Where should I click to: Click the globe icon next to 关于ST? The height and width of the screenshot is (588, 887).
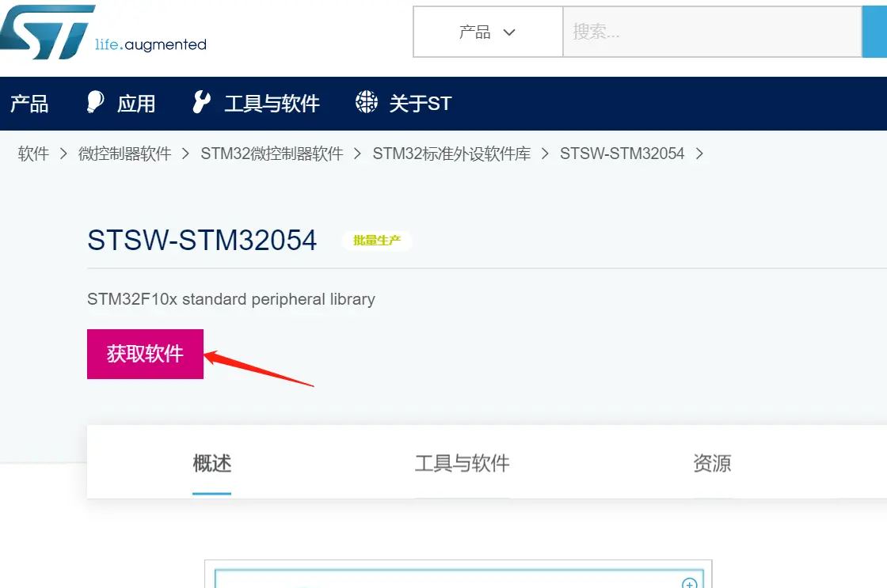367,102
